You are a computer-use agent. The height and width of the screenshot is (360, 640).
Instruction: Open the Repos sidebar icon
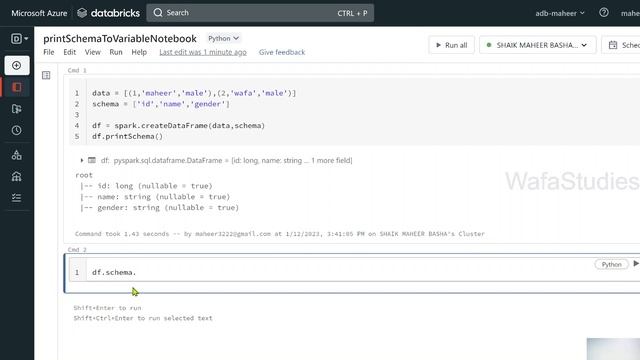click(x=17, y=109)
